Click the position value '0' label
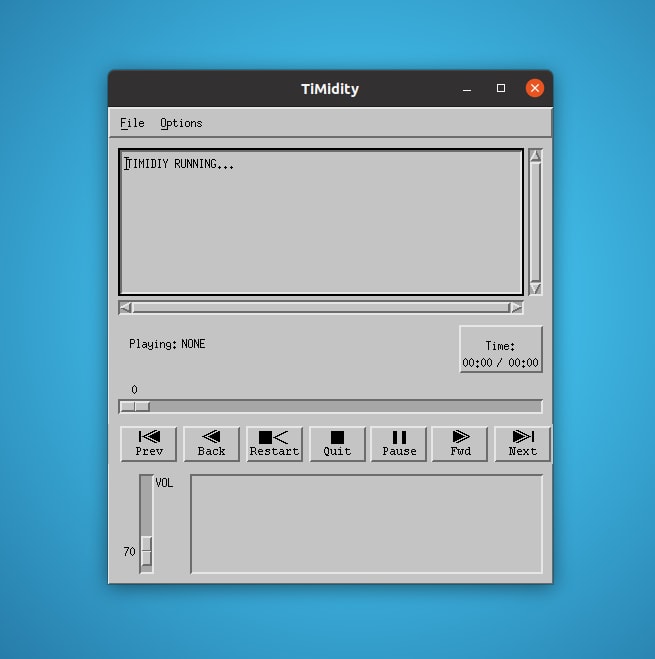 pos(134,390)
